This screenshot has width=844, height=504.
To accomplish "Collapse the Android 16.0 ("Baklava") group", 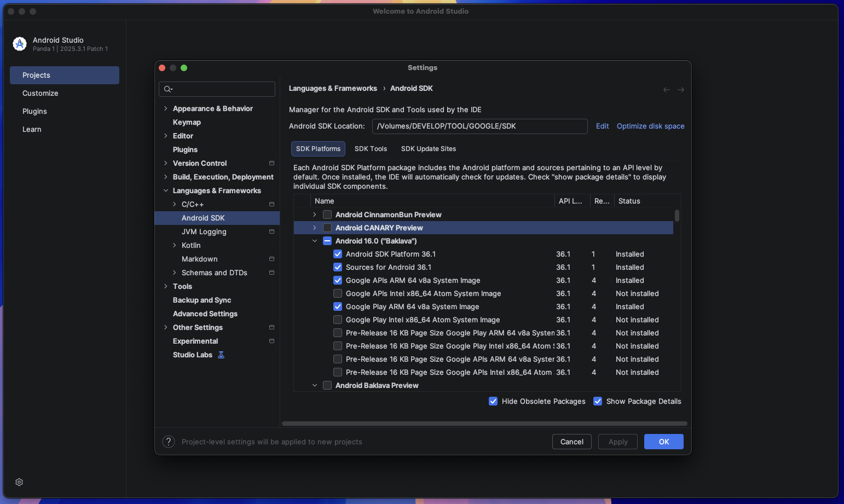I will [x=315, y=241].
